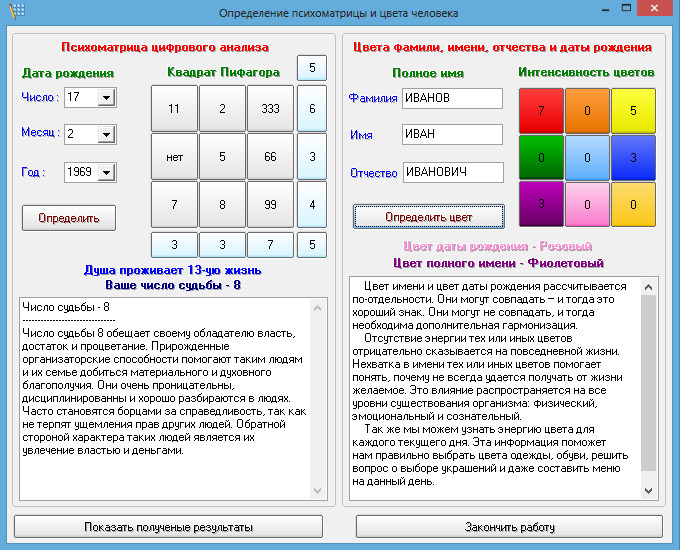Select the purple color cell showing 3
Screen dimensions: 680x550
541,204
